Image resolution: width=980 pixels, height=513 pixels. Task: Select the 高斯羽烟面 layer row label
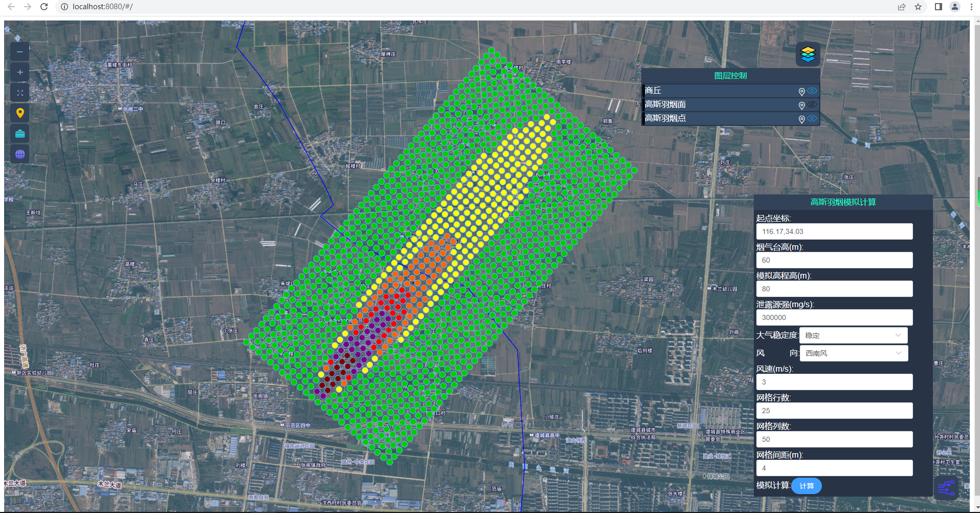[665, 104]
